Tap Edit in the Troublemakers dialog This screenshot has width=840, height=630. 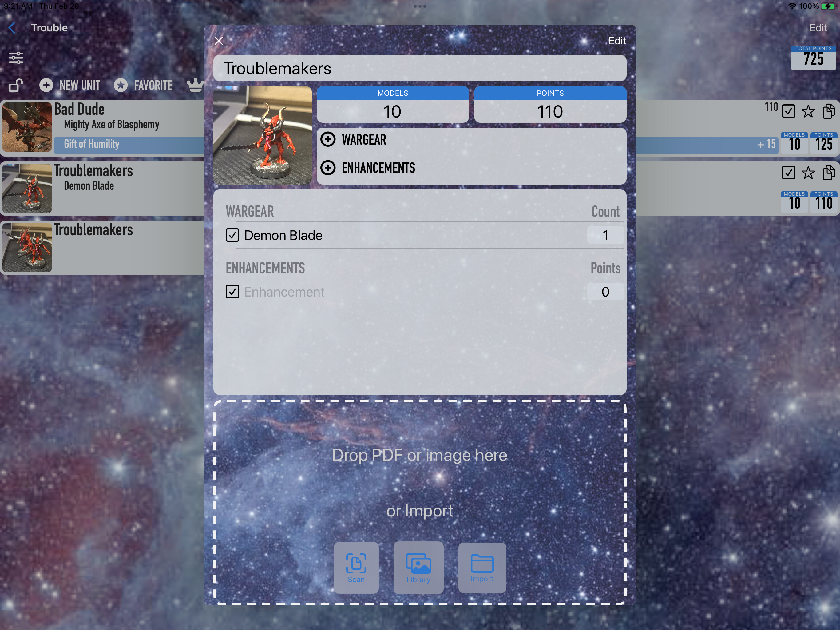click(x=617, y=41)
